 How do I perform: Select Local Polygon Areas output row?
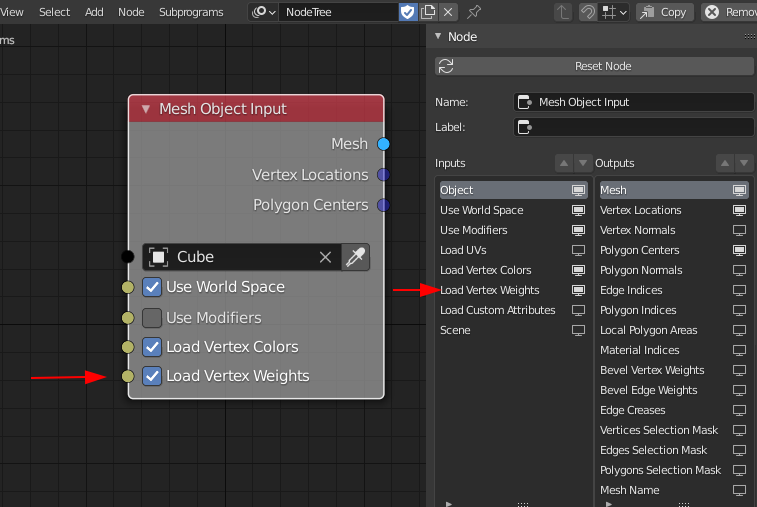[674, 330]
